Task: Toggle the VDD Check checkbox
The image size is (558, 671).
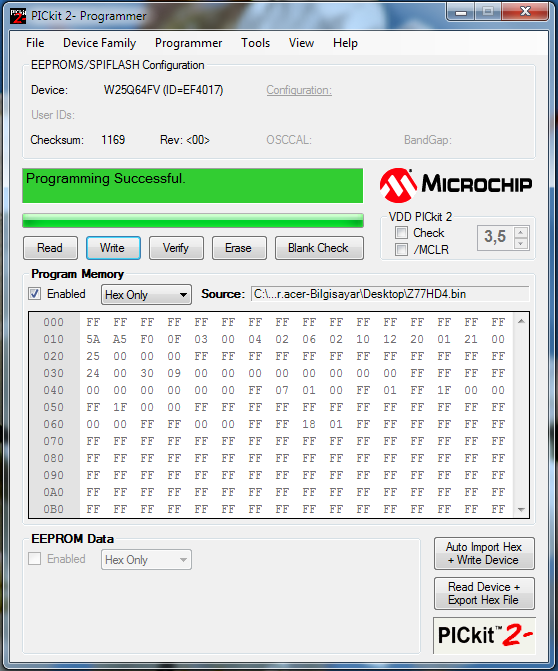Action: click(x=401, y=233)
